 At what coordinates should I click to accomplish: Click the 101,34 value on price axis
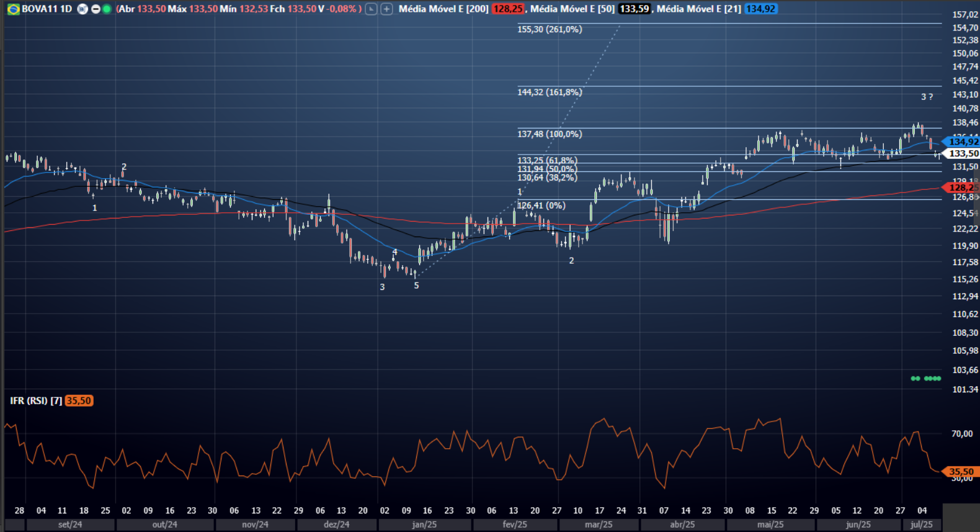coord(965,390)
